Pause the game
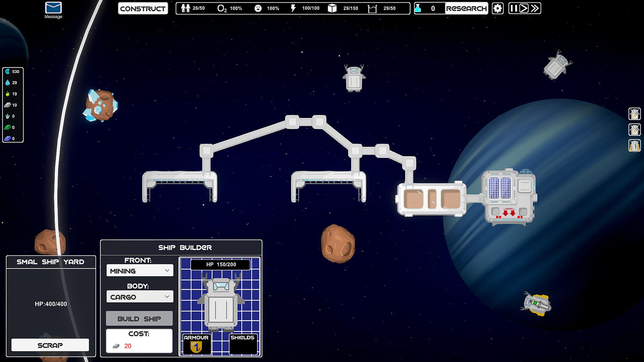The width and height of the screenshot is (644, 362). pos(514,8)
